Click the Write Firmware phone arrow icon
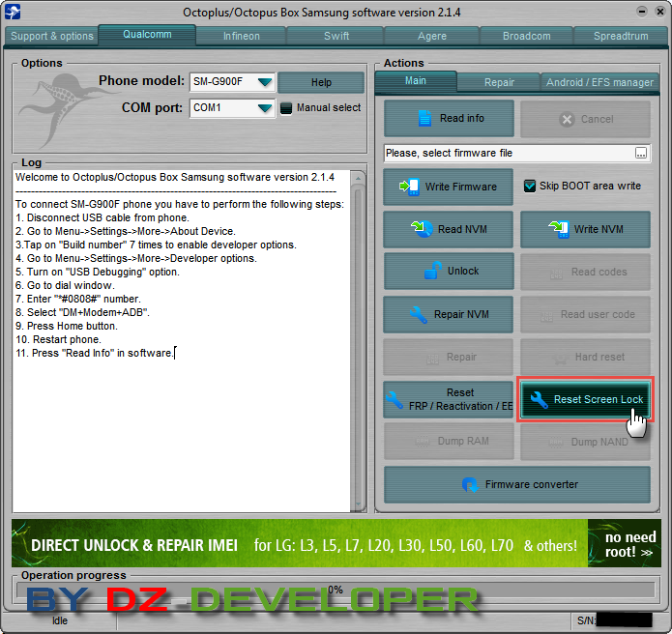Image resolution: width=672 pixels, height=634 pixels. (x=409, y=187)
